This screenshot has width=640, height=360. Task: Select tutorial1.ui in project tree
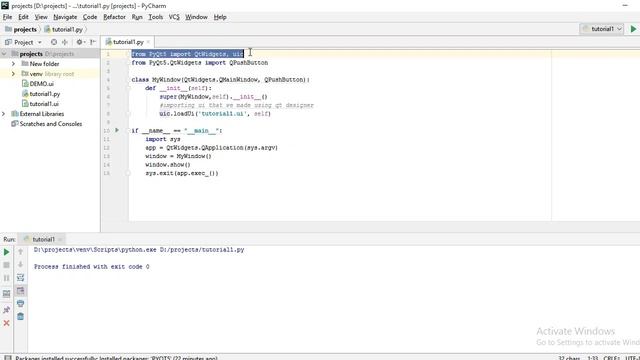click(40, 104)
